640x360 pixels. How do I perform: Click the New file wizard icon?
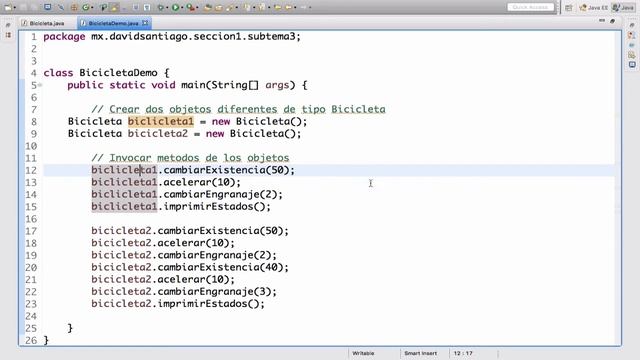[8, 7]
